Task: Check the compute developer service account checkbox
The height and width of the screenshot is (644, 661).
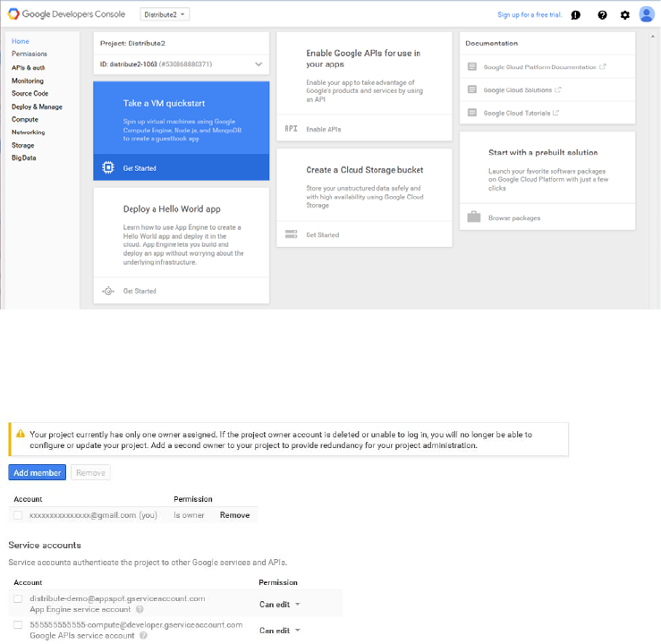Action: 18,624
